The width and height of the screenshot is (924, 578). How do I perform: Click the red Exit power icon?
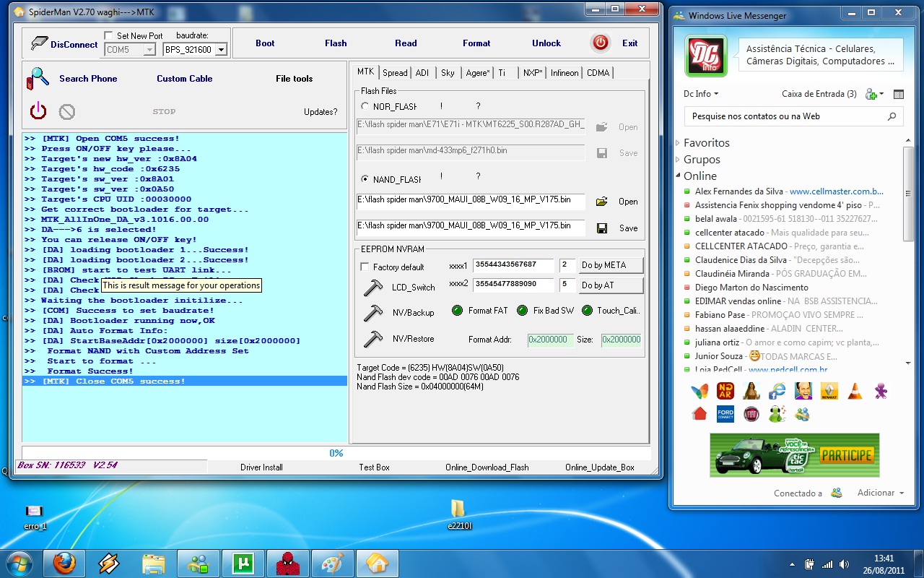(x=601, y=43)
